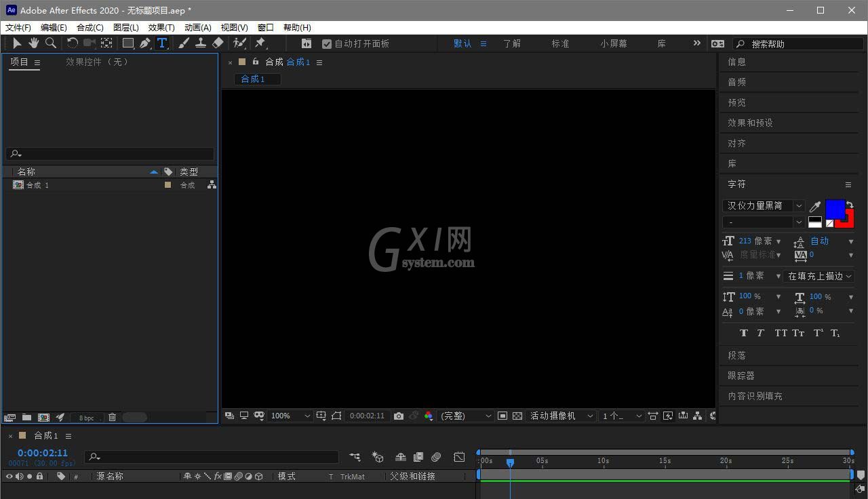
Task: Select the Brush tool
Action: point(184,43)
